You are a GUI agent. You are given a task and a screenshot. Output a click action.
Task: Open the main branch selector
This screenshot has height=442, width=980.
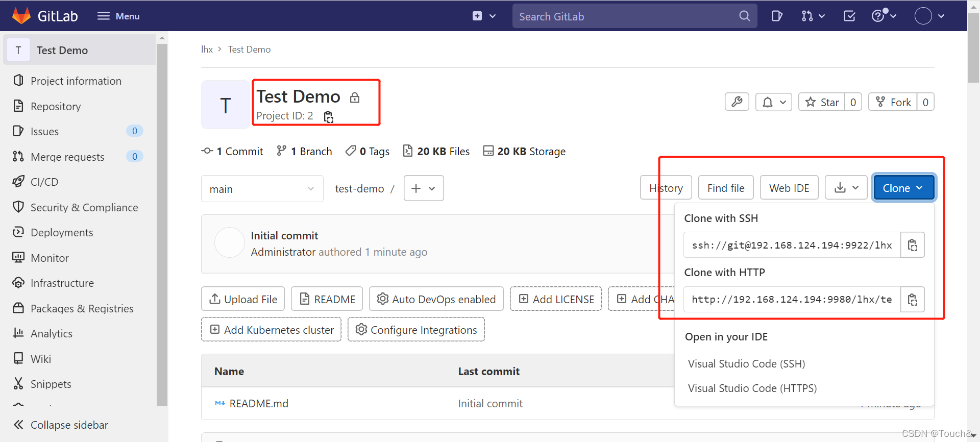coord(262,189)
